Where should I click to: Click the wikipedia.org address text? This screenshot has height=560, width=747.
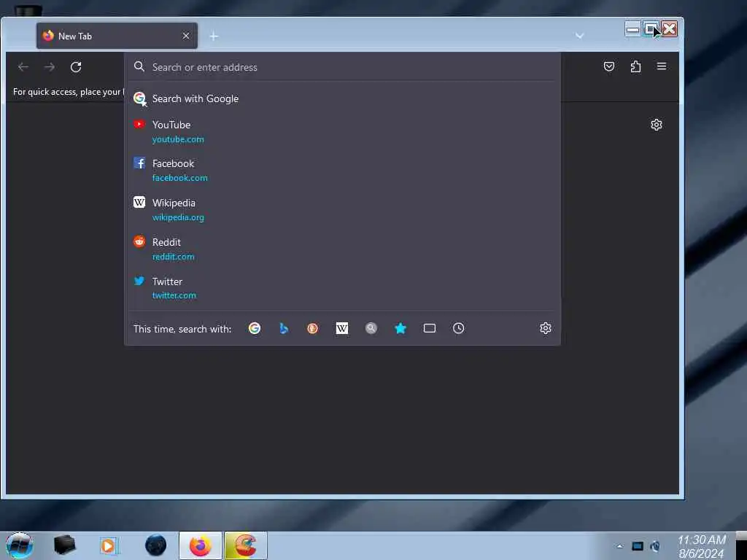[178, 217]
